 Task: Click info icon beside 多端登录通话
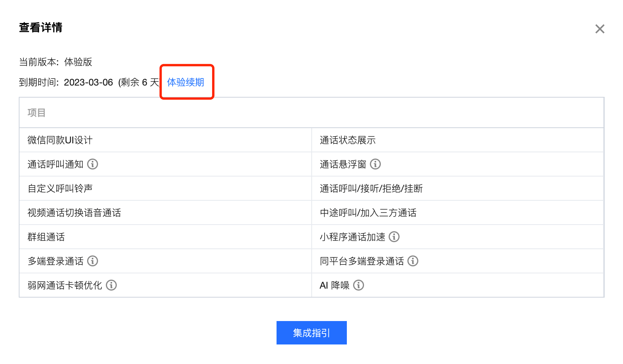tap(93, 261)
